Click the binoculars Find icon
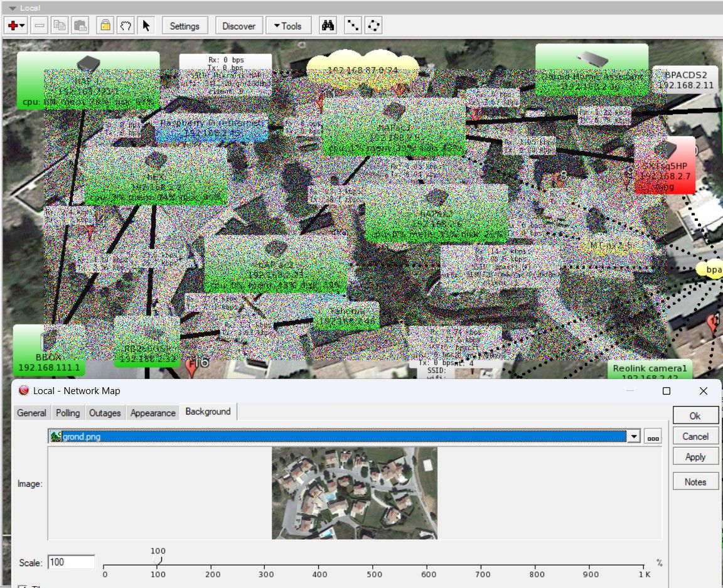Screen dimensions: 723x588 (x=329, y=26)
